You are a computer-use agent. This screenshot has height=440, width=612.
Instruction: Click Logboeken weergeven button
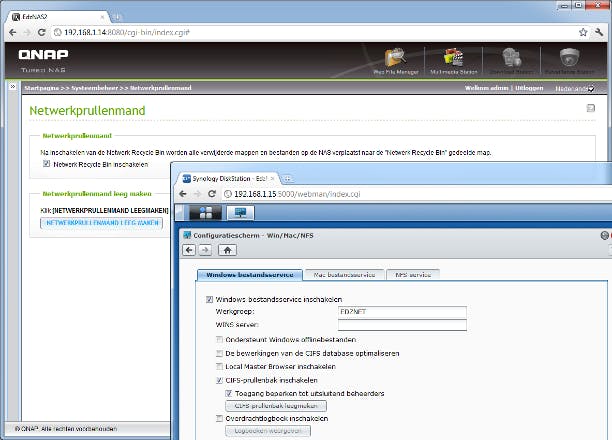[x=268, y=431]
